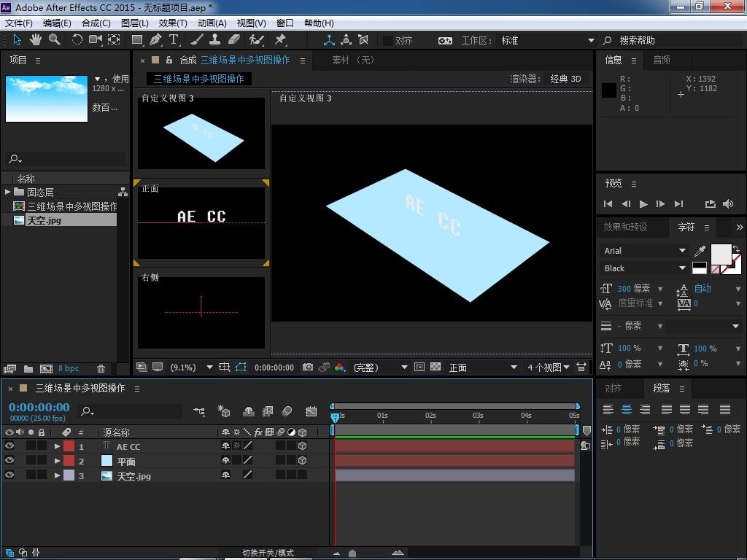Click the Puppet Pin tool
Screen dimensions: 747x560
pos(281,40)
